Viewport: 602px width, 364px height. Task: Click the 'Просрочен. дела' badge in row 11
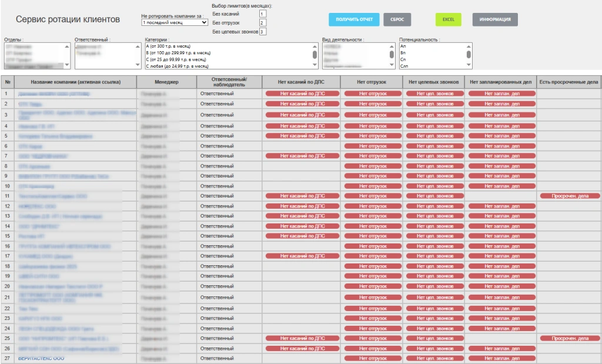(570, 196)
